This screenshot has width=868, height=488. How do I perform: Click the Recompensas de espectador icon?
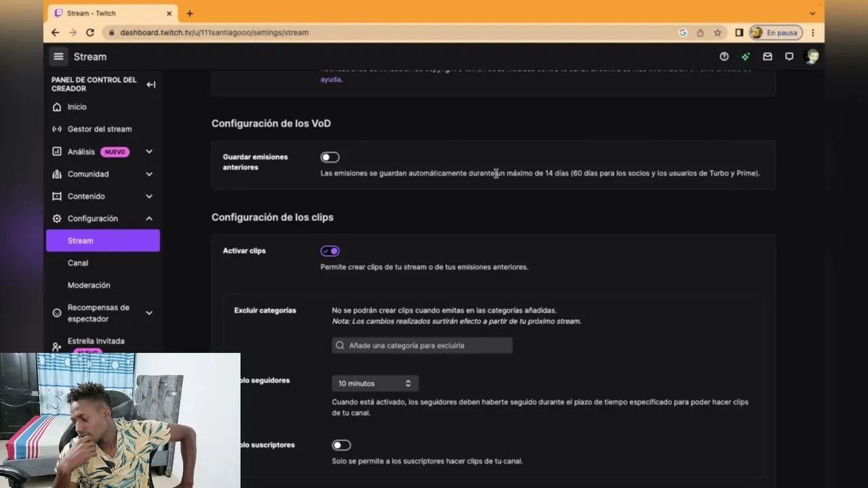click(x=57, y=313)
